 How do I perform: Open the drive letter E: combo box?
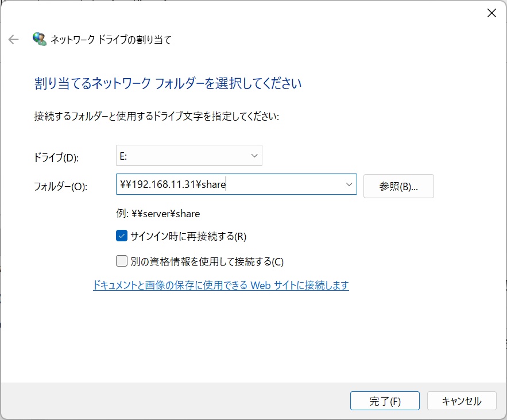pyautogui.click(x=188, y=156)
